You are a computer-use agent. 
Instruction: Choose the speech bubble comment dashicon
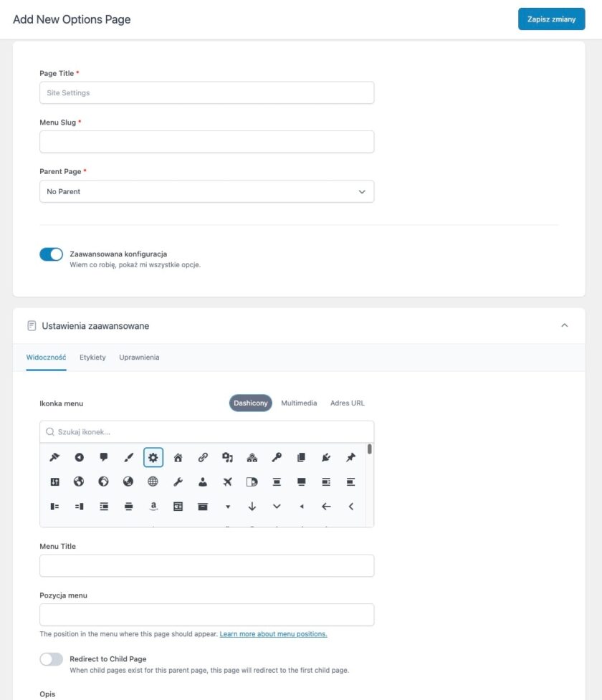pos(104,457)
